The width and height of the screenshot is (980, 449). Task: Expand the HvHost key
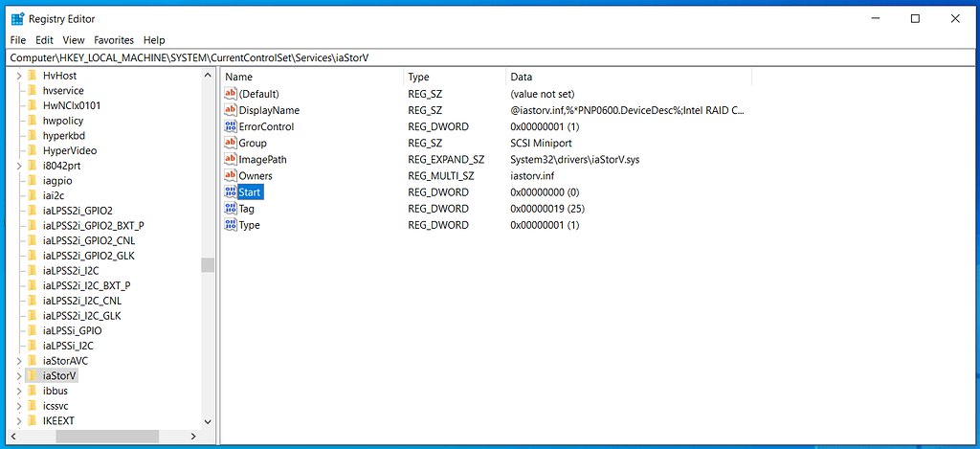(19, 76)
